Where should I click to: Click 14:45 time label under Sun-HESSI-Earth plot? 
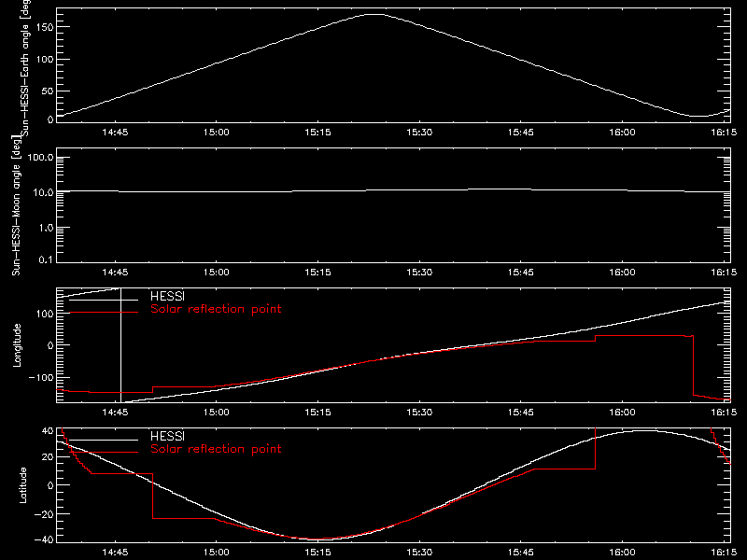tap(115, 133)
